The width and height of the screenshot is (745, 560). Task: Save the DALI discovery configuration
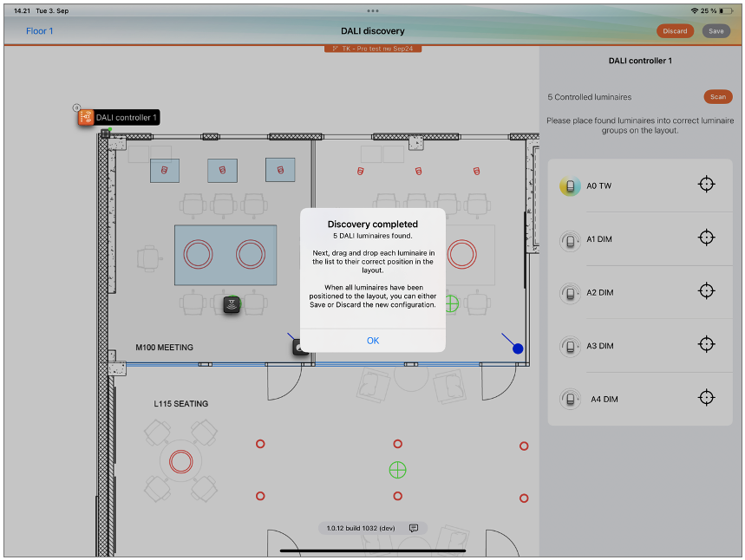pos(716,31)
